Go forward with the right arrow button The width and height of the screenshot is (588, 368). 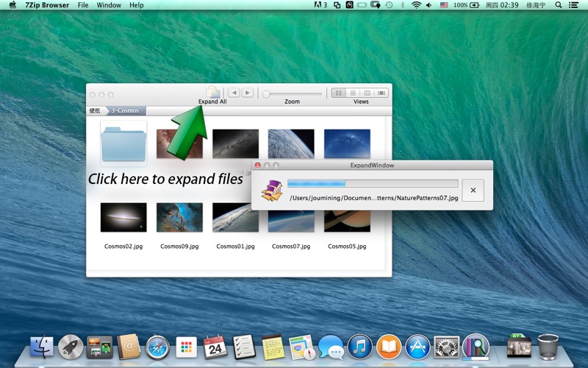(x=247, y=93)
